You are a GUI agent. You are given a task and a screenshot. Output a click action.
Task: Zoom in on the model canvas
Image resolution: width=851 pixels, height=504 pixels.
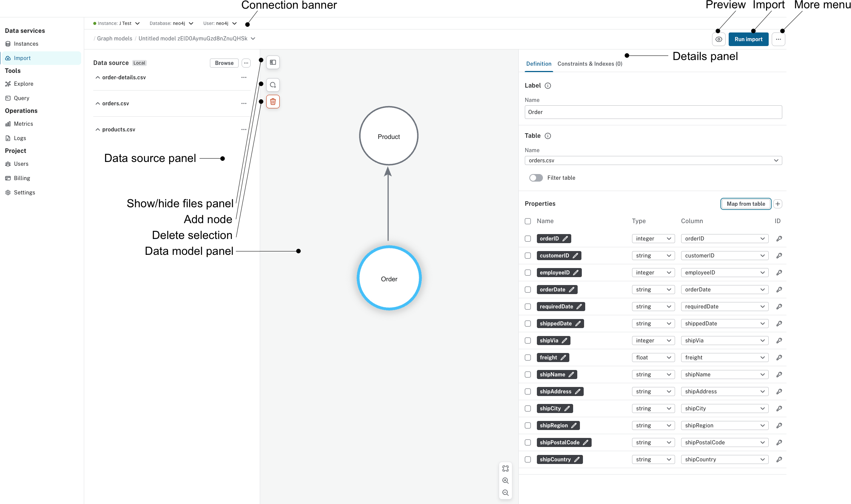click(505, 481)
